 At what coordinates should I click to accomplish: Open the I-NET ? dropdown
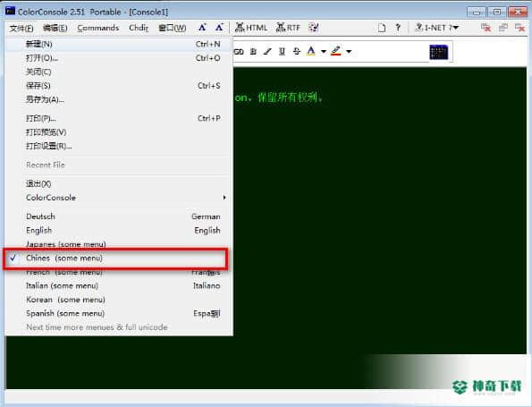click(x=437, y=28)
